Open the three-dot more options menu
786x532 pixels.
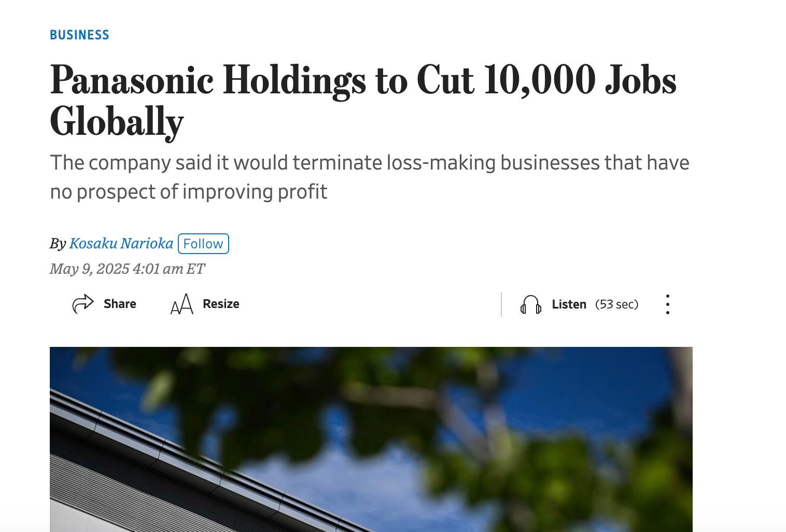click(668, 304)
